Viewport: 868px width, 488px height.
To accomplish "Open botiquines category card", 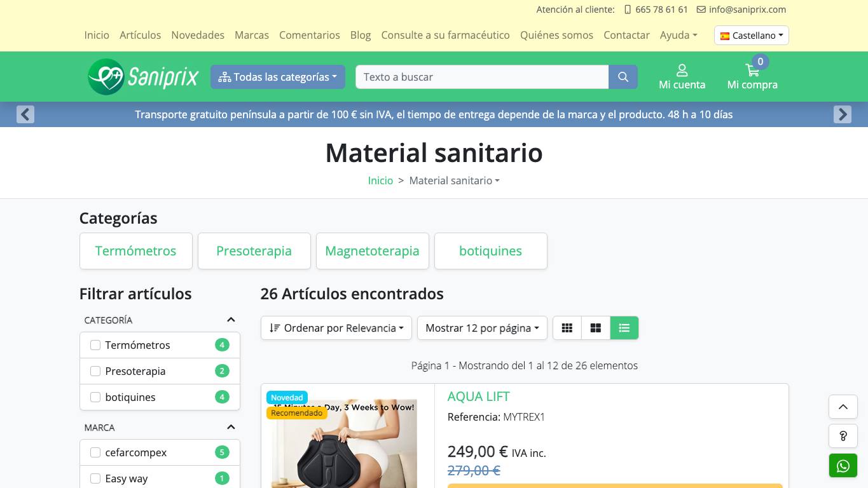I will click(491, 251).
